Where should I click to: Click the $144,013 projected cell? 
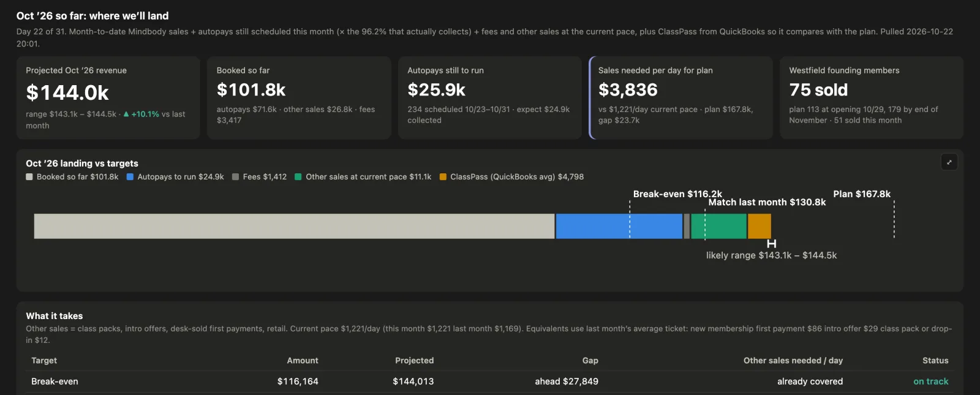[x=413, y=382]
